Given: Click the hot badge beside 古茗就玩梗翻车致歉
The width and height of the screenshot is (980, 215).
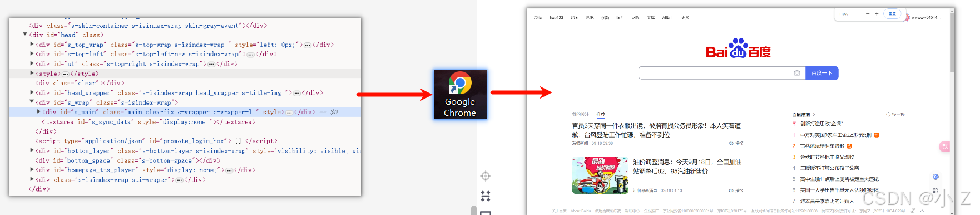Looking at the screenshot, I should click(x=849, y=146).
